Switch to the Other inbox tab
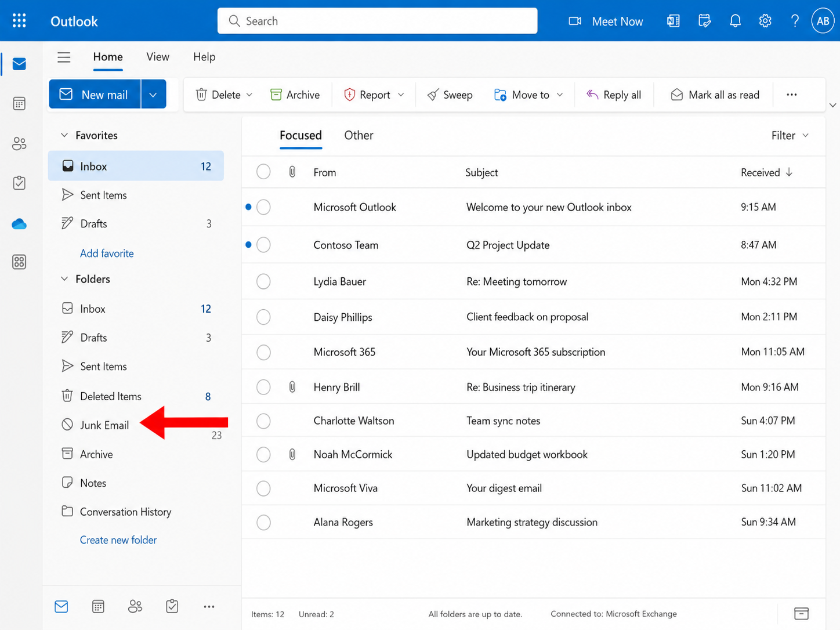Screen dimensions: 840x630 coord(359,135)
